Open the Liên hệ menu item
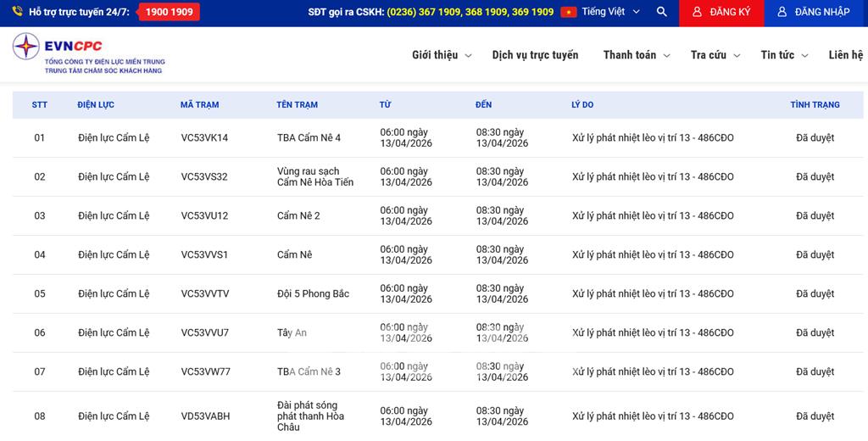868x441 pixels. coord(845,55)
